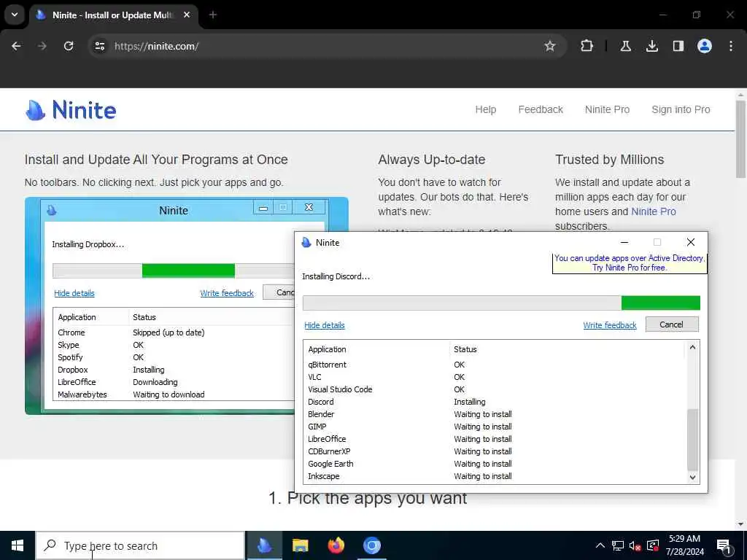Cancel the Ninite installation
Image resolution: width=747 pixels, height=560 pixels.
(672, 324)
